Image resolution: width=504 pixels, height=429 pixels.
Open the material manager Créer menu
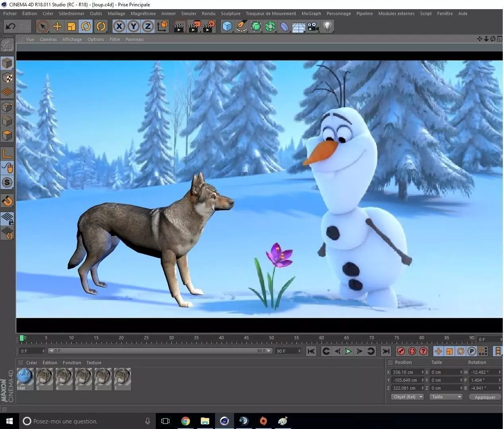click(x=31, y=363)
